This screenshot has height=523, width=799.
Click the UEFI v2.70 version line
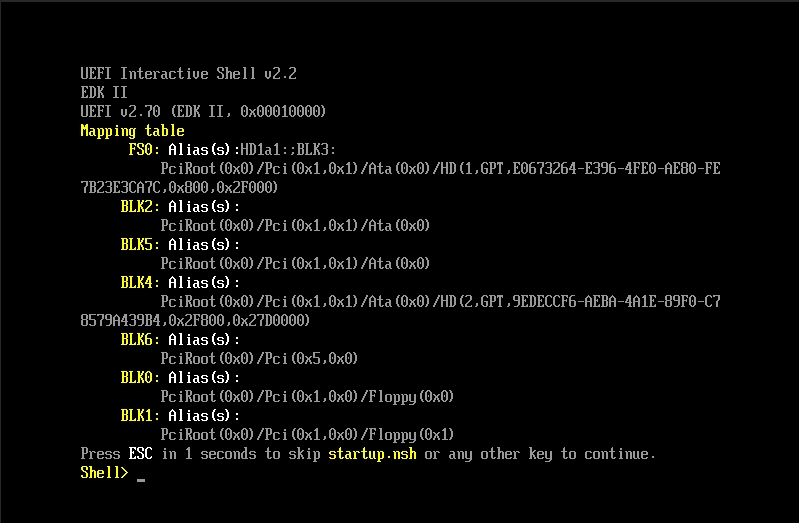tap(203, 112)
